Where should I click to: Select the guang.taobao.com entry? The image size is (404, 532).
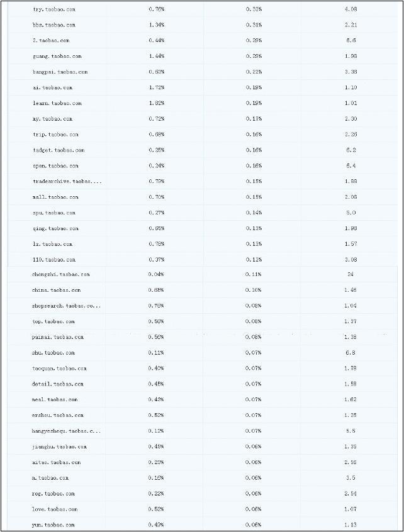(57, 57)
